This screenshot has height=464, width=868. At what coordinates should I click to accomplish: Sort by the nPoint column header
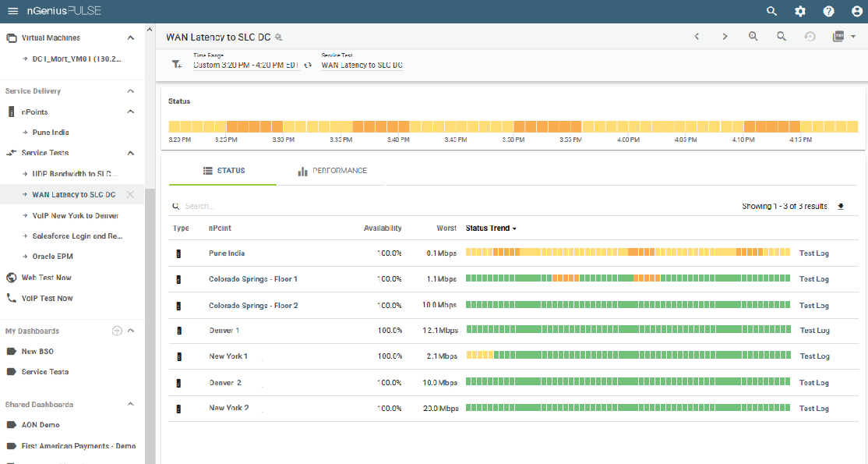pos(220,228)
